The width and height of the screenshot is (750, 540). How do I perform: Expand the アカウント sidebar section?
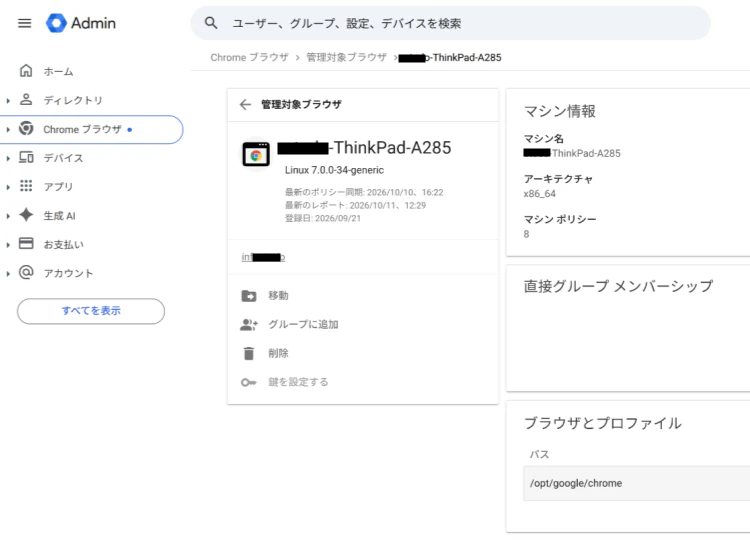click(x=8, y=274)
